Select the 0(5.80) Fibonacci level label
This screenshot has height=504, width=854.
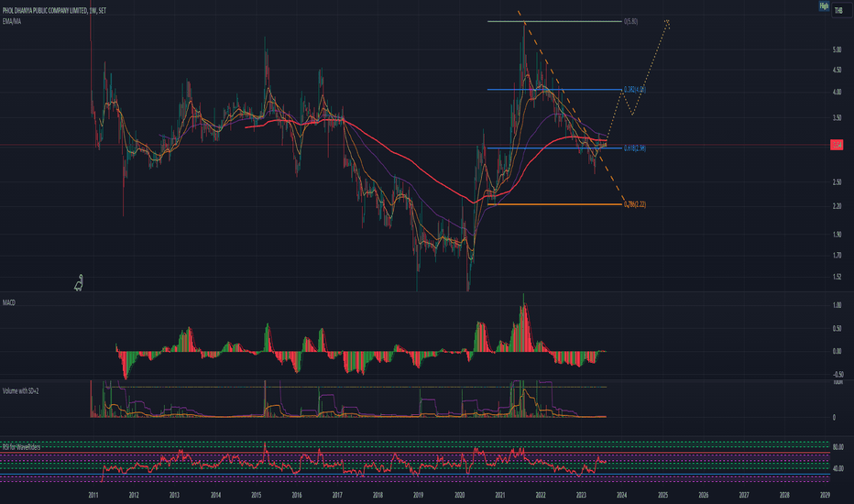(630, 22)
